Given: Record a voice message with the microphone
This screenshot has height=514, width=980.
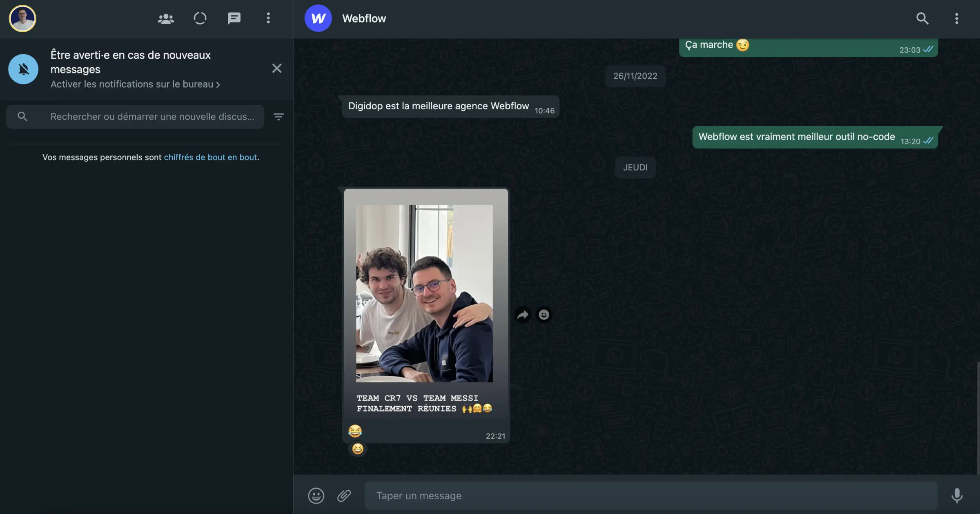Looking at the screenshot, I should (957, 496).
